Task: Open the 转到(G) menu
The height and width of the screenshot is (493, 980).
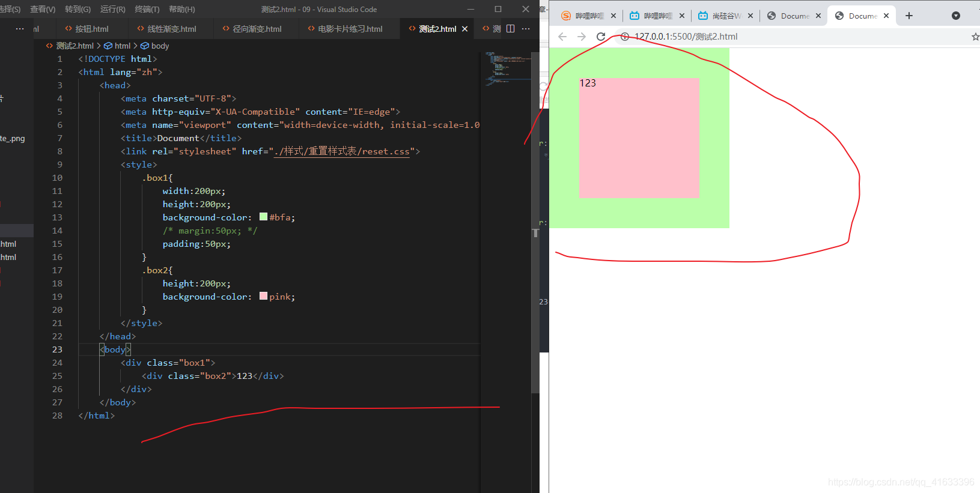Action: pyautogui.click(x=78, y=9)
